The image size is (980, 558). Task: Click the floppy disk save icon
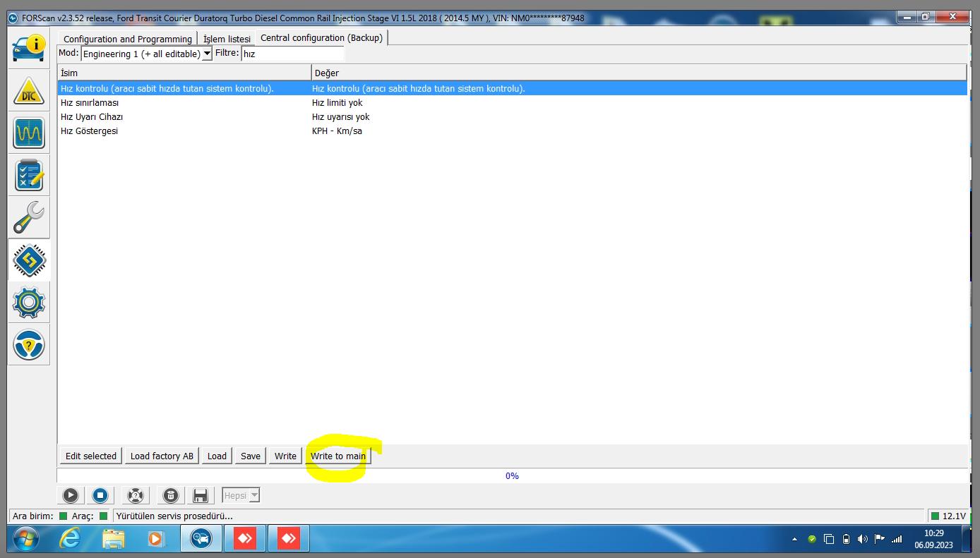200,495
